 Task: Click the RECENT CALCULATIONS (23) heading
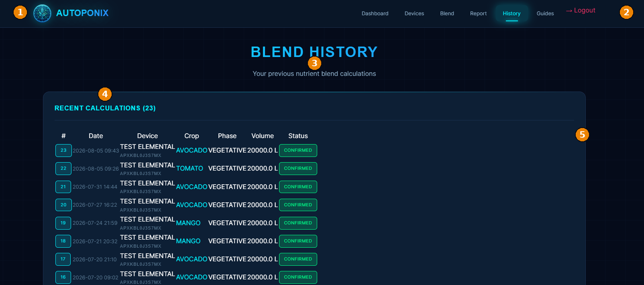(105, 108)
